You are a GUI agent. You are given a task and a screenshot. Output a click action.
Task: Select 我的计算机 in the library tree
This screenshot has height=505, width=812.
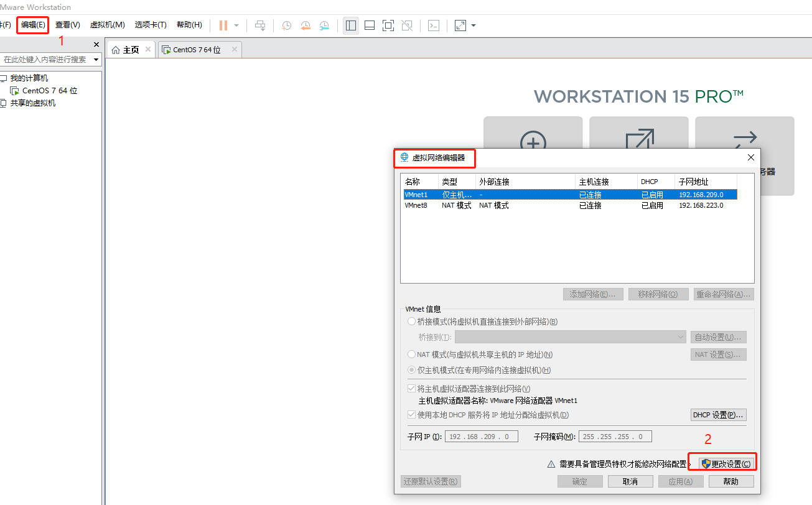[29, 78]
